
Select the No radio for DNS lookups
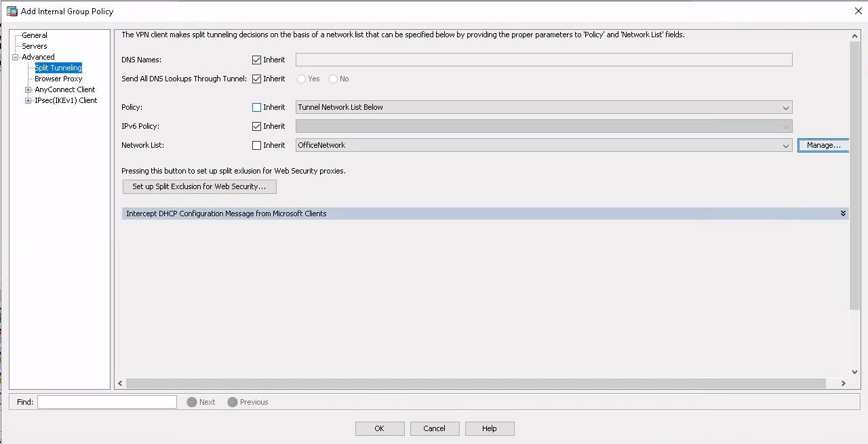tap(333, 79)
